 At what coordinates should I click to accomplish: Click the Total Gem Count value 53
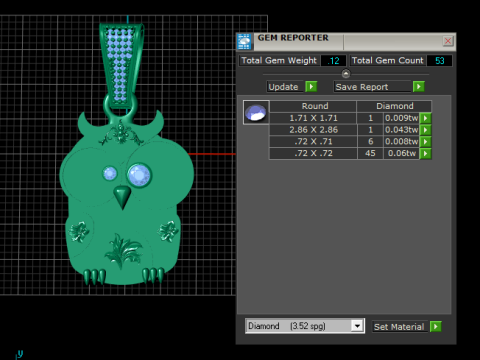(439, 61)
